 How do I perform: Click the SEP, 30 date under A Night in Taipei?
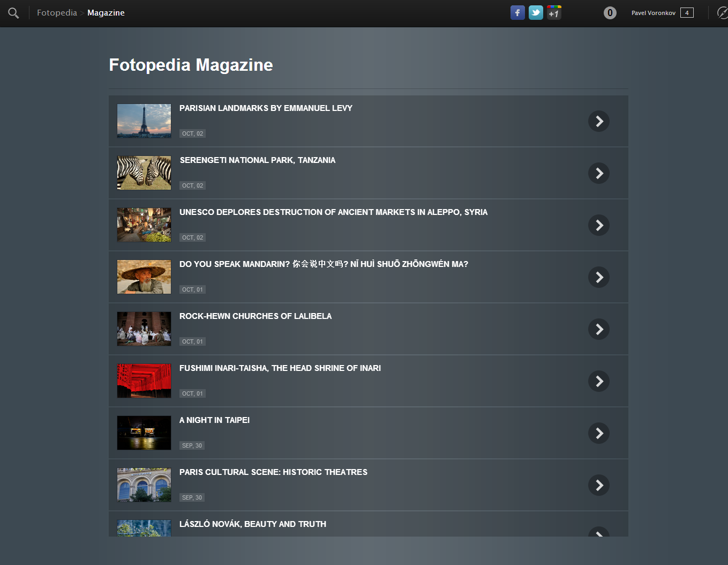[192, 445]
